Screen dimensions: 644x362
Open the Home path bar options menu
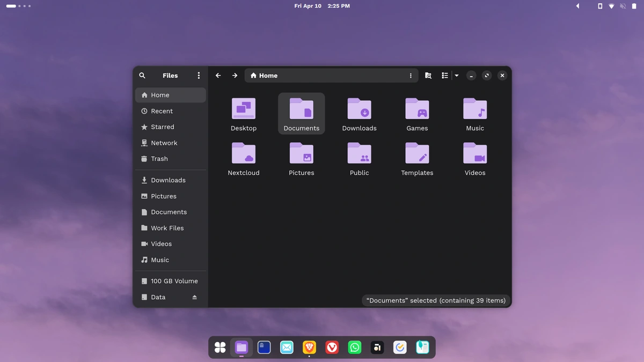point(411,76)
